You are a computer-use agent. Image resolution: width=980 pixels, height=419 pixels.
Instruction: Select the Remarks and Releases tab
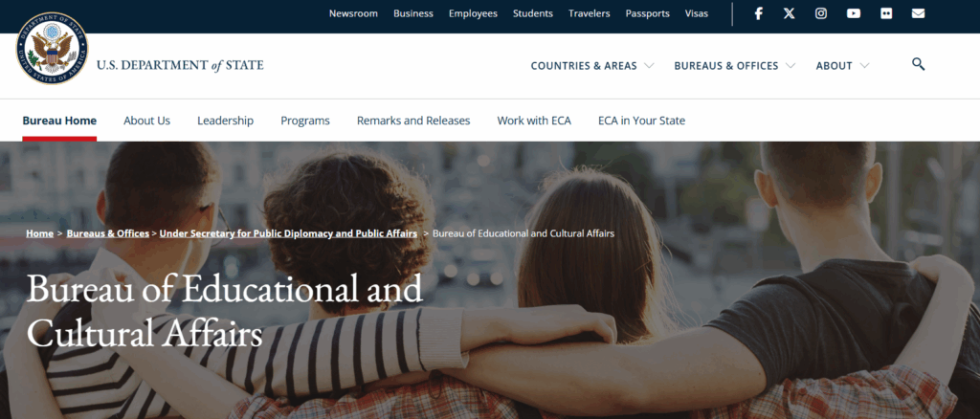413,121
